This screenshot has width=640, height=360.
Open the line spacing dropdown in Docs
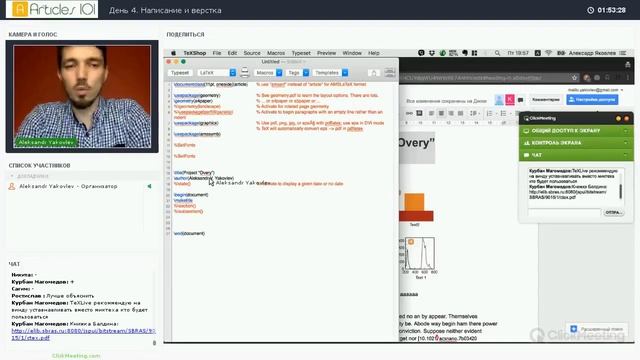pos(474,113)
